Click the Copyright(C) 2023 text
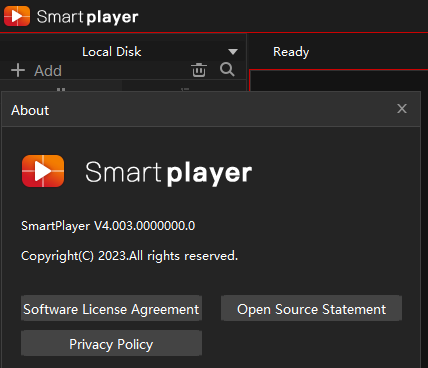Viewport: 428px width, 368px height. tap(129, 256)
